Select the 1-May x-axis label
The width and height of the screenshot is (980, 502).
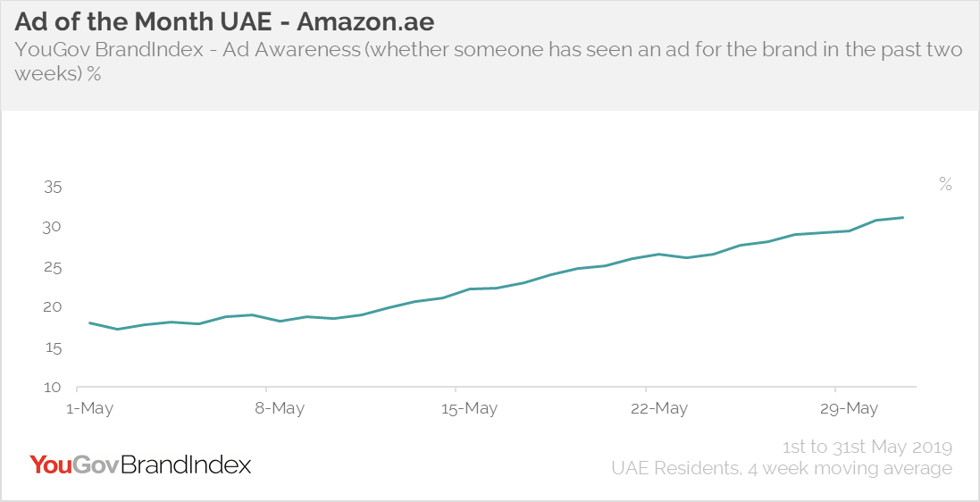pos(89,409)
